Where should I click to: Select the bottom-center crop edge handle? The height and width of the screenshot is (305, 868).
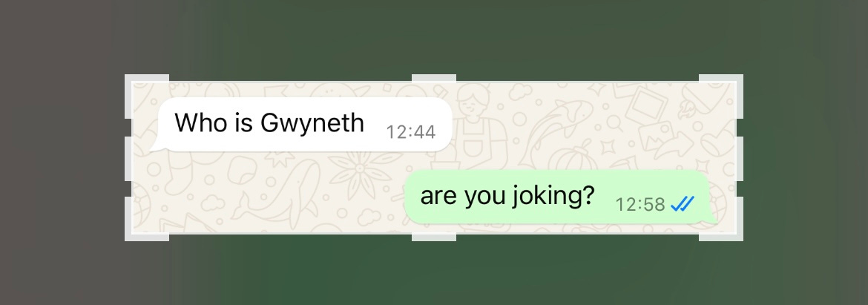click(434, 237)
